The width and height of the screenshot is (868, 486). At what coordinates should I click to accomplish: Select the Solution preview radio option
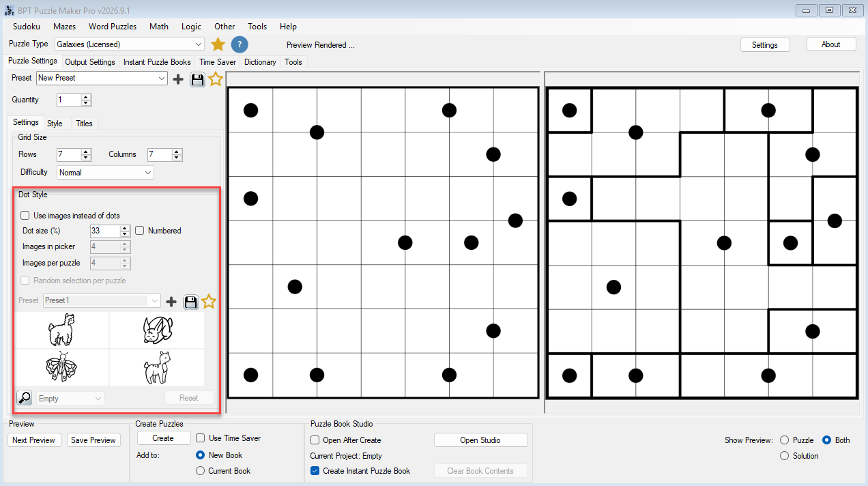pyautogui.click(x=784, y=456)
